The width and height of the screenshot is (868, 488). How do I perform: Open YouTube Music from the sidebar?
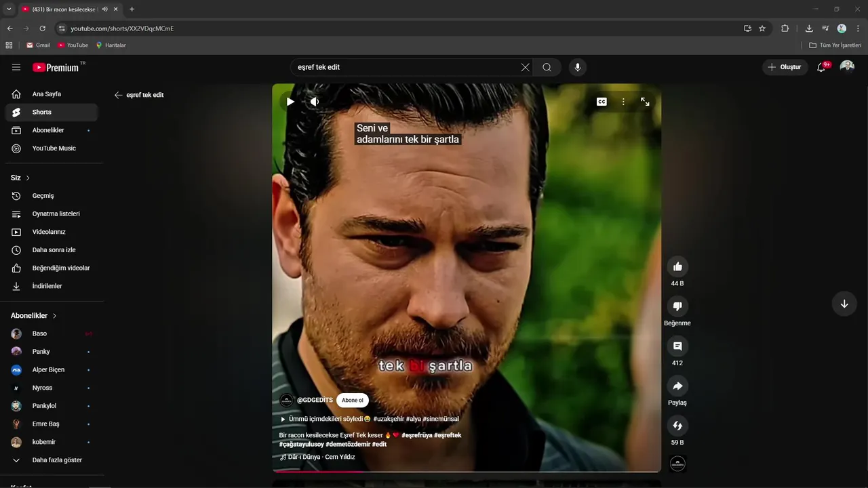52,148
